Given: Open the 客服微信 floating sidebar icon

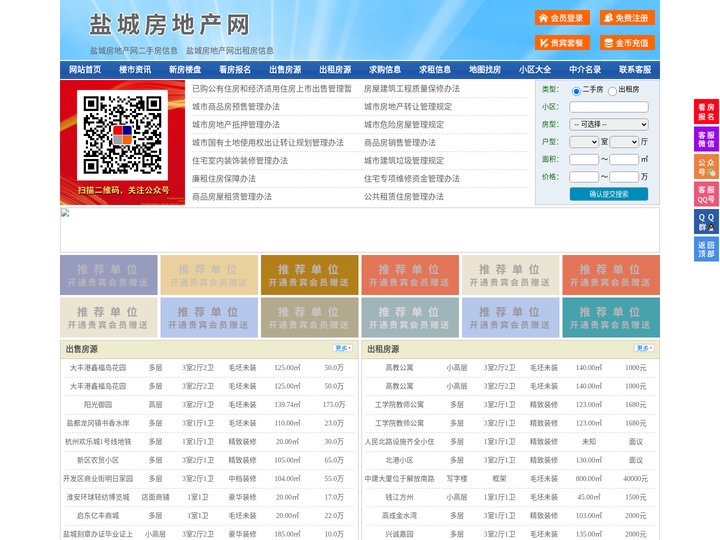Looking at the screenshot, I should [706, 139].
